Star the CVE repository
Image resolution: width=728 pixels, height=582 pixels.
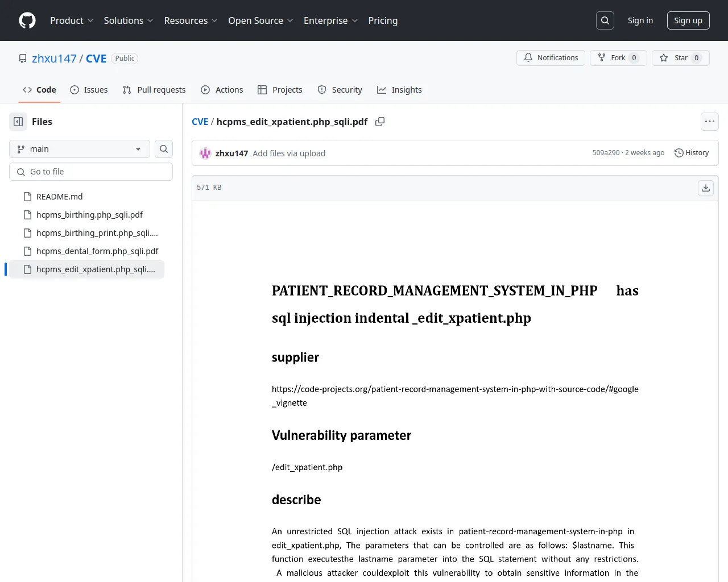680,58
